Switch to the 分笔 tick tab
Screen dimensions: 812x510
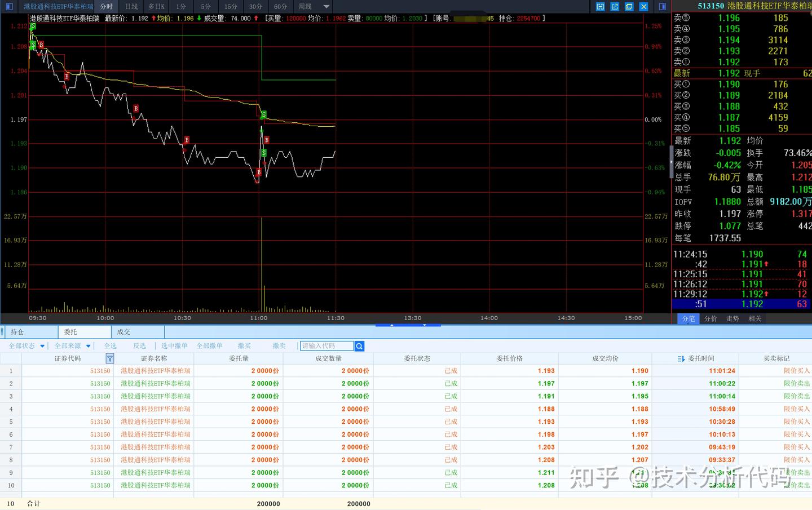tap(689, 318)
